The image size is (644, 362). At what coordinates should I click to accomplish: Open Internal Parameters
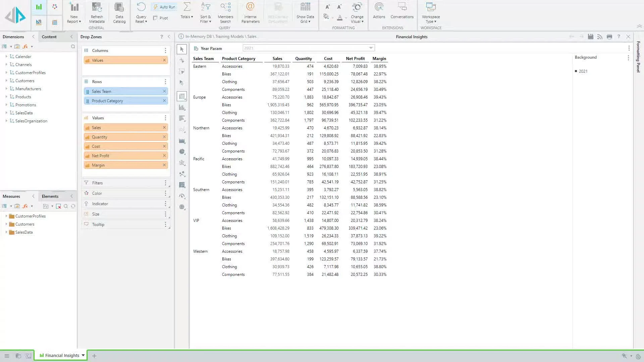coord(250,7)
